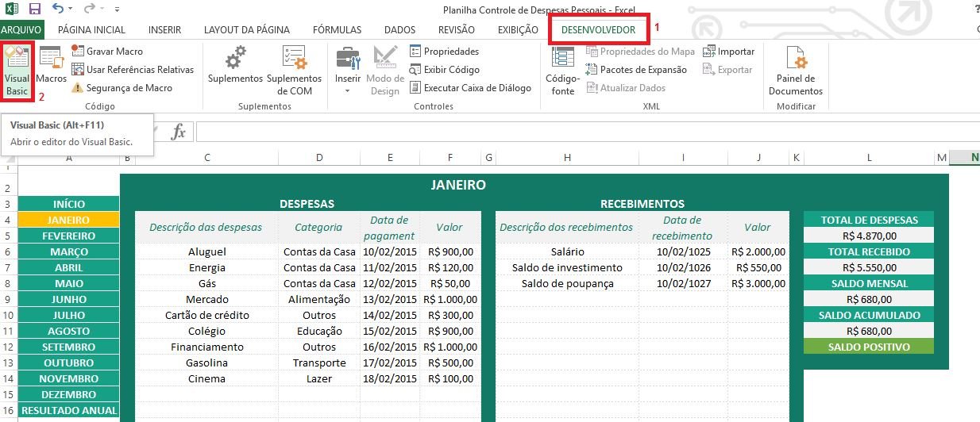Viewport: 980px width, 422px height.
Task: Open Suplementos de COM
Action: point(294,70)
